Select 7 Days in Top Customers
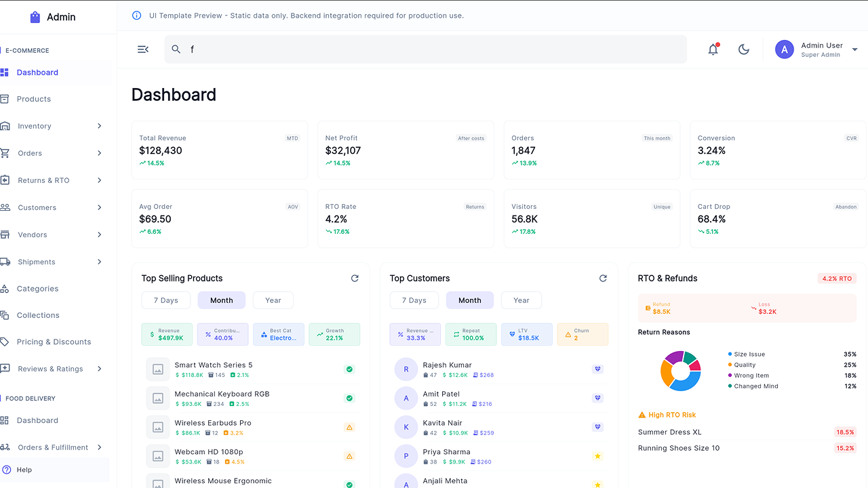The image size is (868, 488). click(x=414, y=300)
